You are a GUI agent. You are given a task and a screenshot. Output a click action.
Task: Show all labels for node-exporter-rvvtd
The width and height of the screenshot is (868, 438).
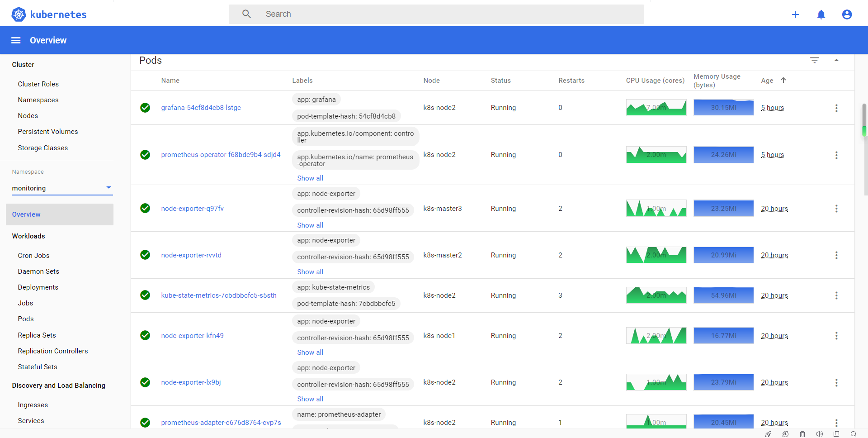point(310,272)
